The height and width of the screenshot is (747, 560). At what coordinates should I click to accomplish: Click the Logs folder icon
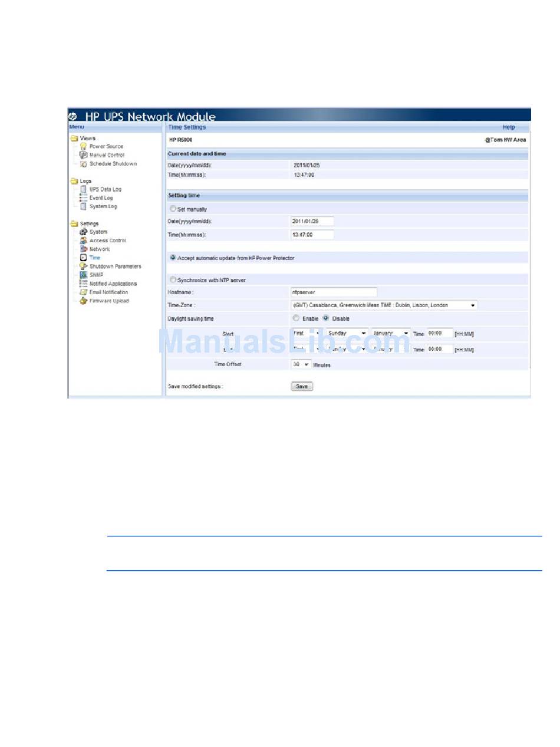(x=74, y=181)
